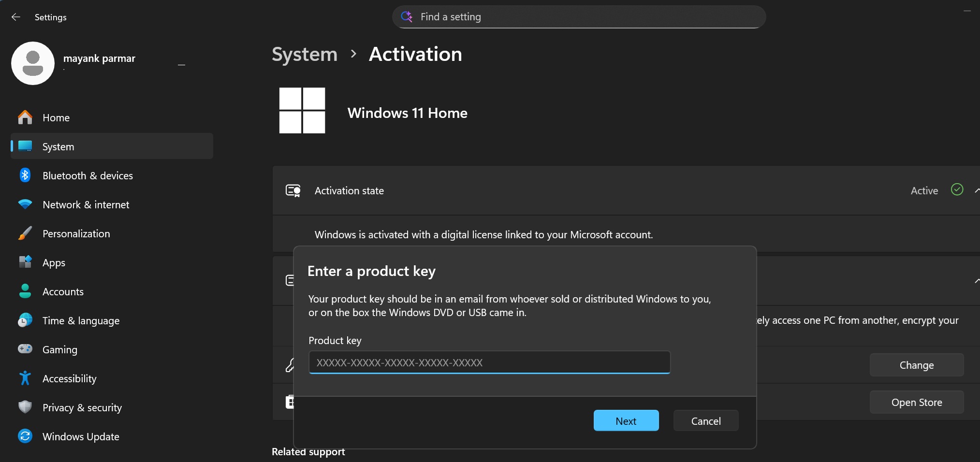Image resolution: width=980 pixels, height=462 pixels.
Task: Open Windows Update settings
Action: click(112, 436)
